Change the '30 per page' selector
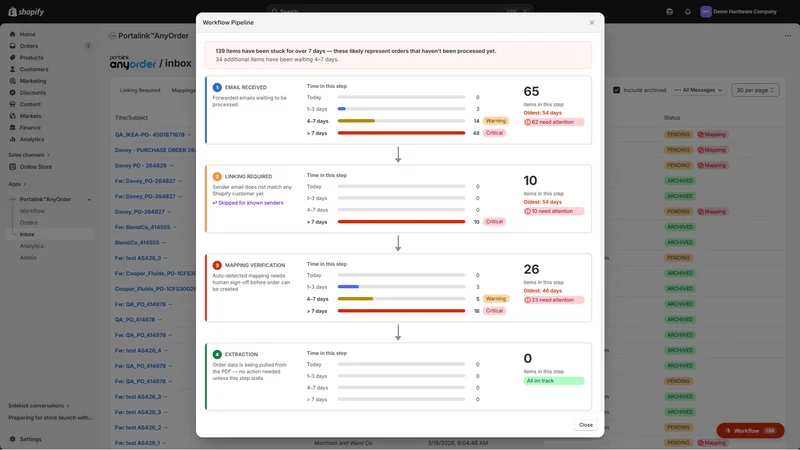800x450 pixels. [755, 90]
